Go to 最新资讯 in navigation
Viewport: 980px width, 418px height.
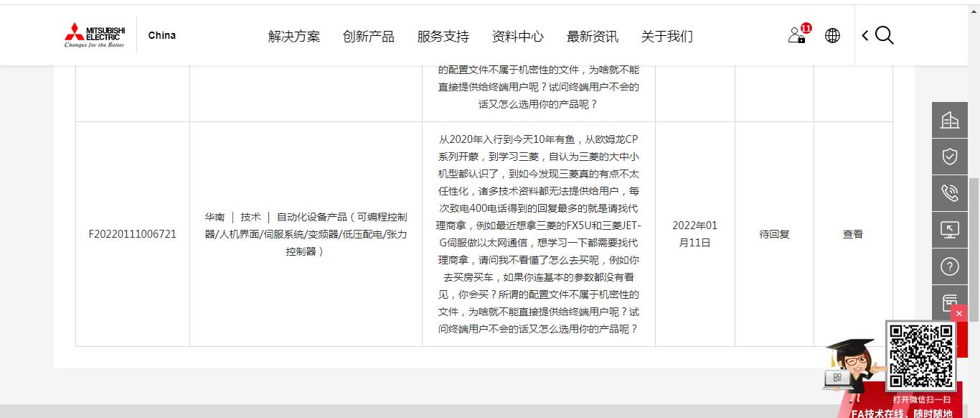593,37
